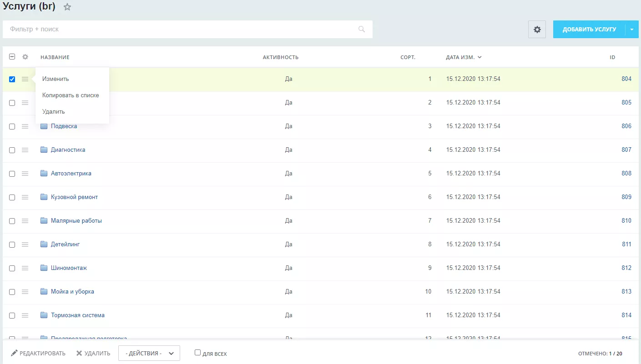This screenshot has width=641, height=364.
Task: Focus the 'Фильтр + поиск' input field
Action: 187,29
